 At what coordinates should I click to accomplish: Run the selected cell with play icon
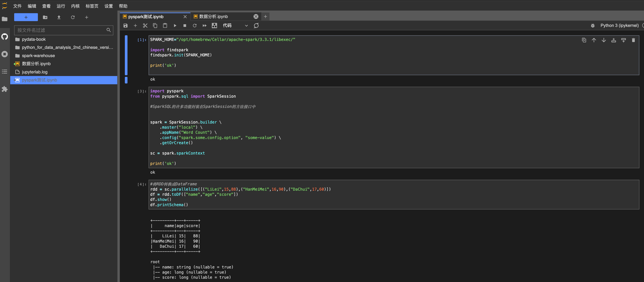click(175, 26)
